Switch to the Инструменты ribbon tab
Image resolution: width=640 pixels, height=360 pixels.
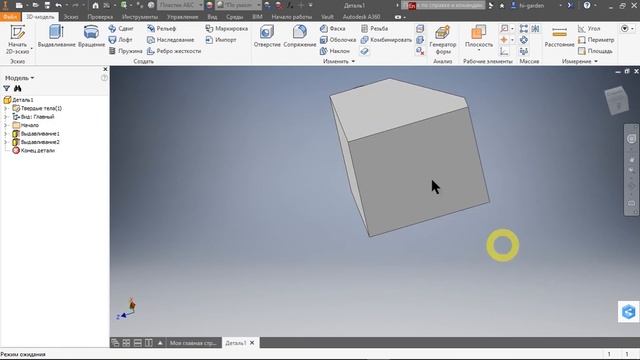(x=140, y=17)
